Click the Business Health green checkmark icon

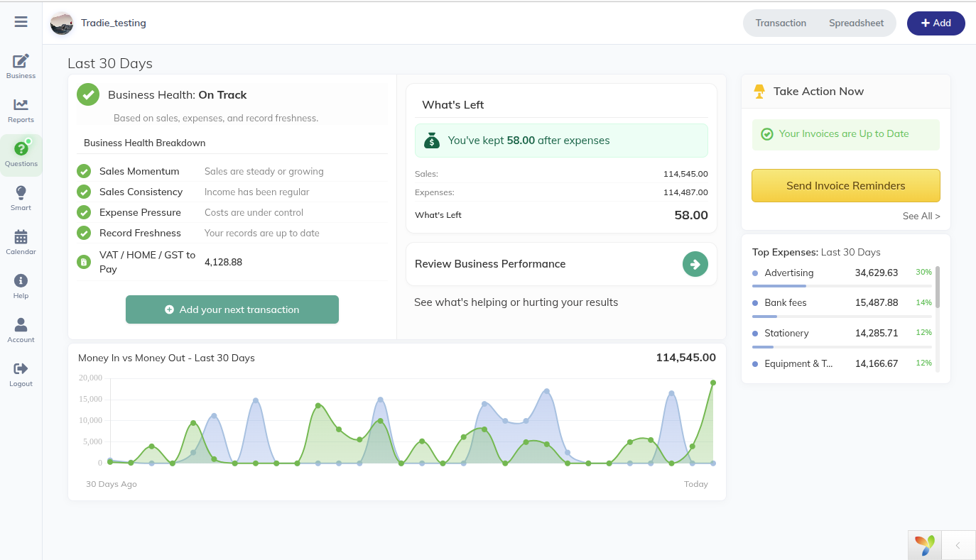pyautogui.click(x=88, y=94)
